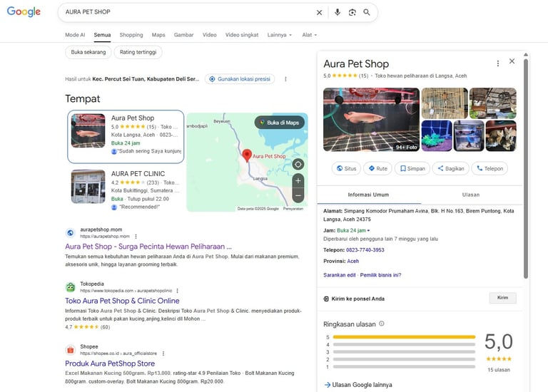This screenshot has width=548, height=392.
Task: Click the Aceh province link
Action: tap(352, 261)
